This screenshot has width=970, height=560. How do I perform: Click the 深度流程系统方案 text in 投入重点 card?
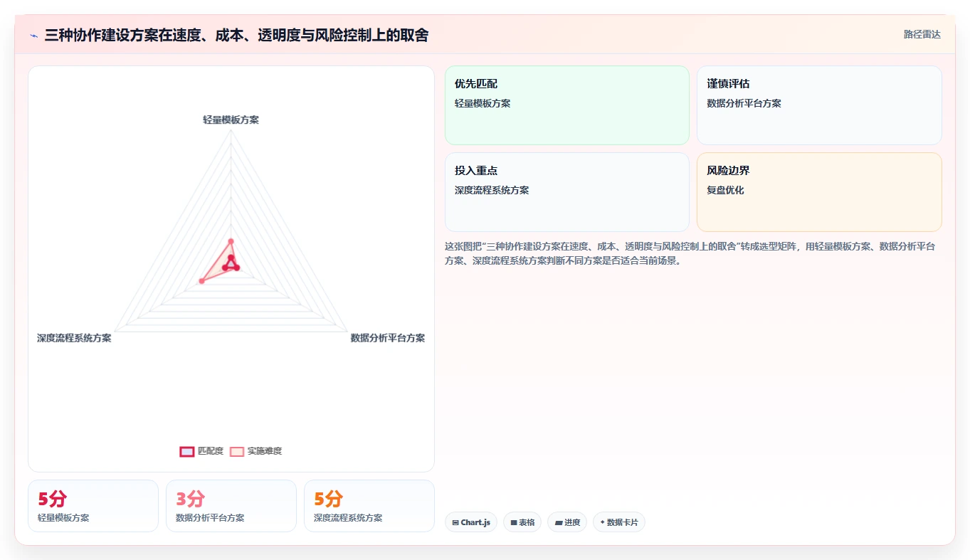(x=492, y=190)
